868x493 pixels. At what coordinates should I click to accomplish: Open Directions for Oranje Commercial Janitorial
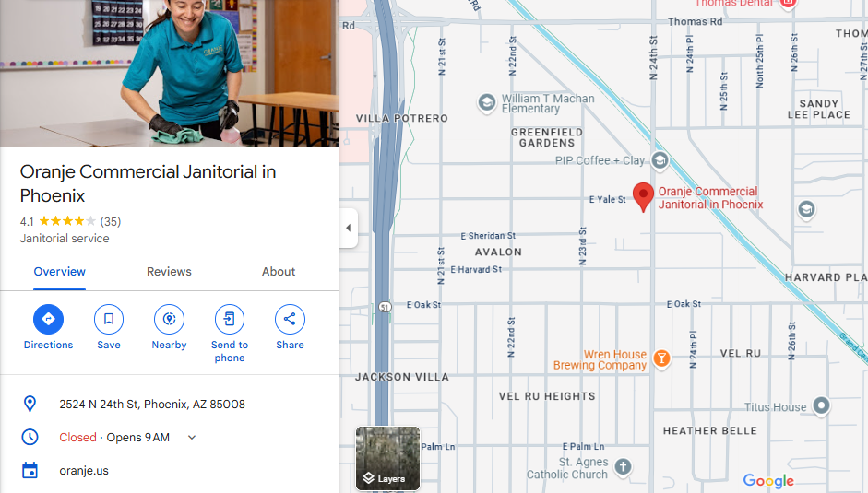(x=48, y=319)
